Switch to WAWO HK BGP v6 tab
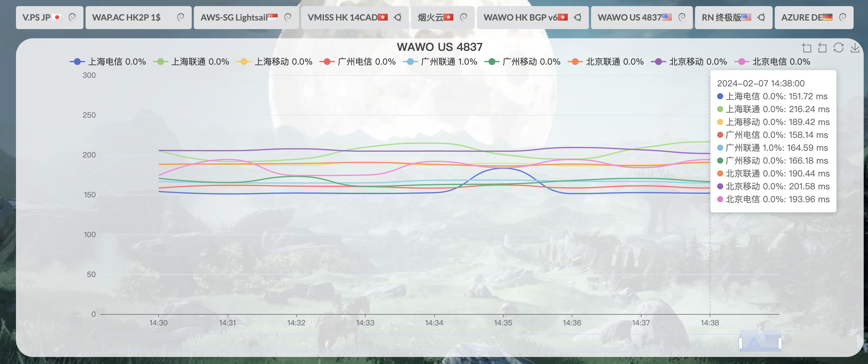 point(532,17)
